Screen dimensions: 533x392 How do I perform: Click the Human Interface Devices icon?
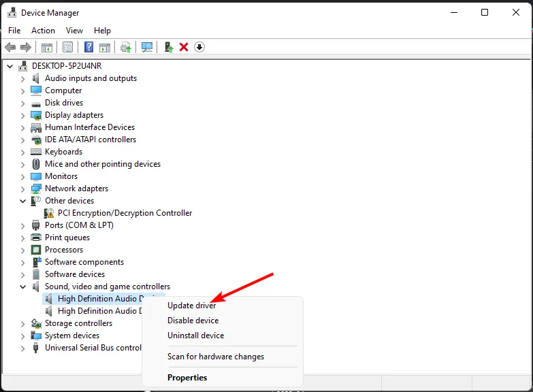point(36,127)
